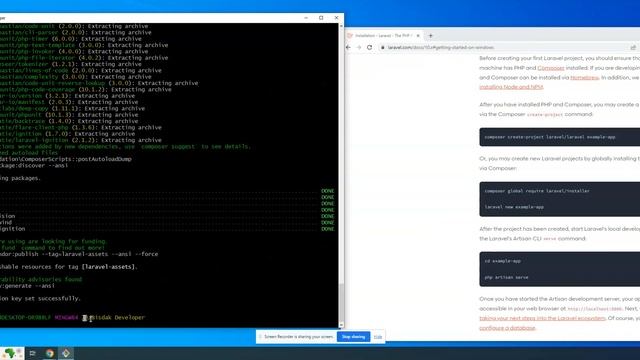Click the terminal scrollbar up arrow
The height and width of the screenshot is (360, 640).
tap(341, 26)
